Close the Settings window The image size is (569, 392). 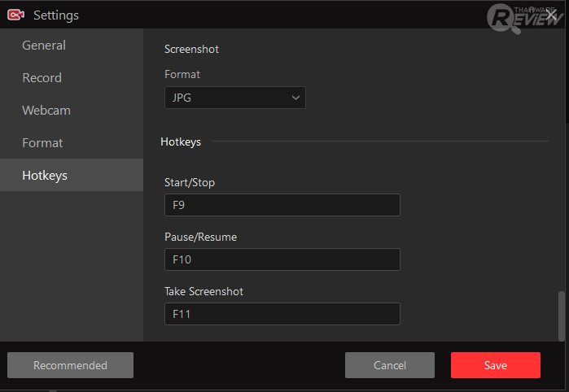point(551,15)
